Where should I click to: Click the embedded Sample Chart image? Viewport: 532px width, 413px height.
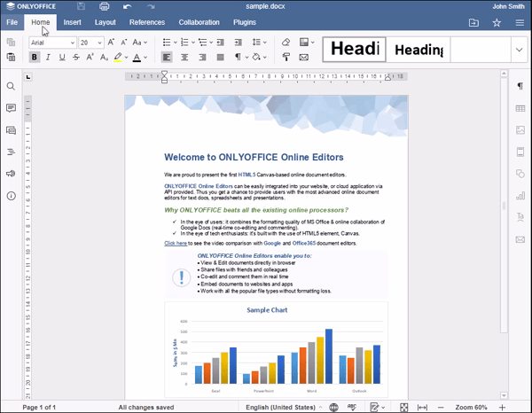click(x=276, y=350)
